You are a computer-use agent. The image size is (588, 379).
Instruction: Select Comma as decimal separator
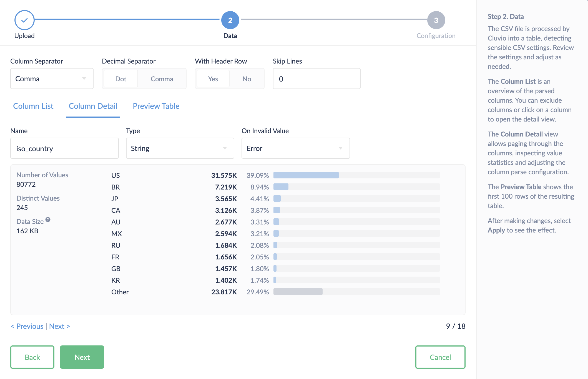coord(162,79)
